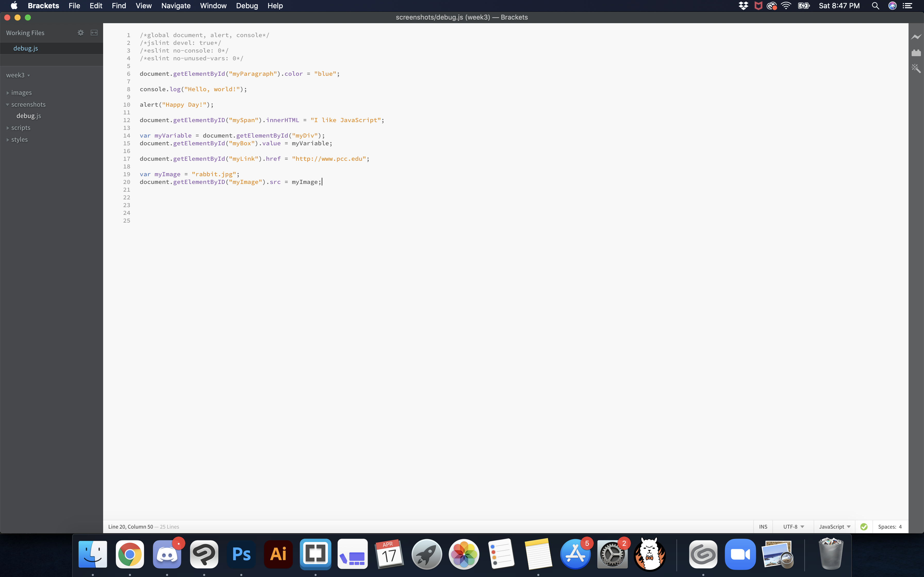
Task: Open Photoshop from the dock
Action: click(x=241, y=554)
